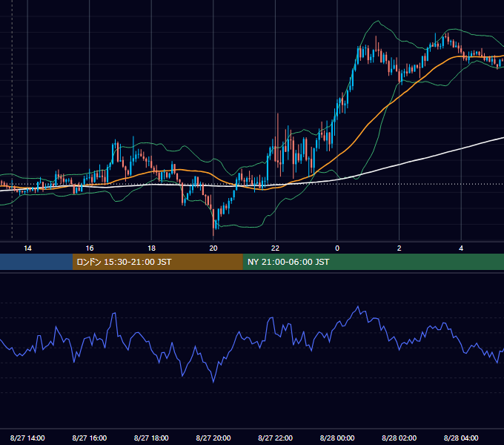Click hour label 2 on price chart axis
The height and width of the screenshot is (445, 504).
click(x=399, y=248)
